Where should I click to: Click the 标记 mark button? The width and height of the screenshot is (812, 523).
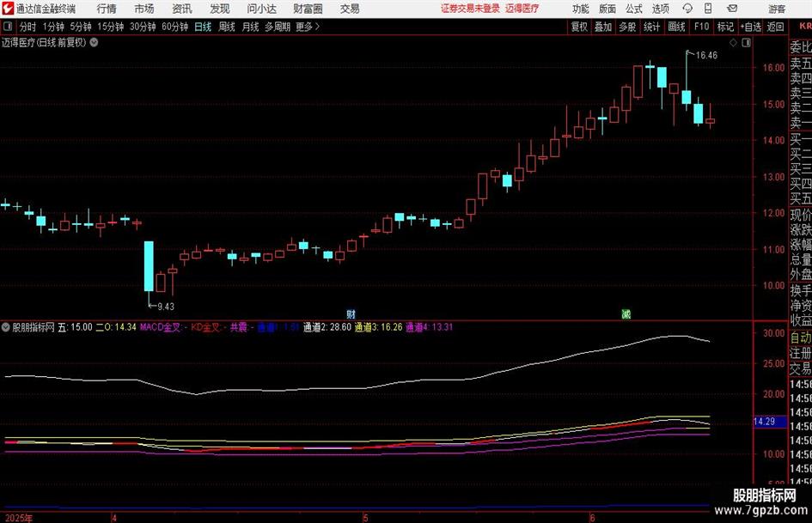725,27
